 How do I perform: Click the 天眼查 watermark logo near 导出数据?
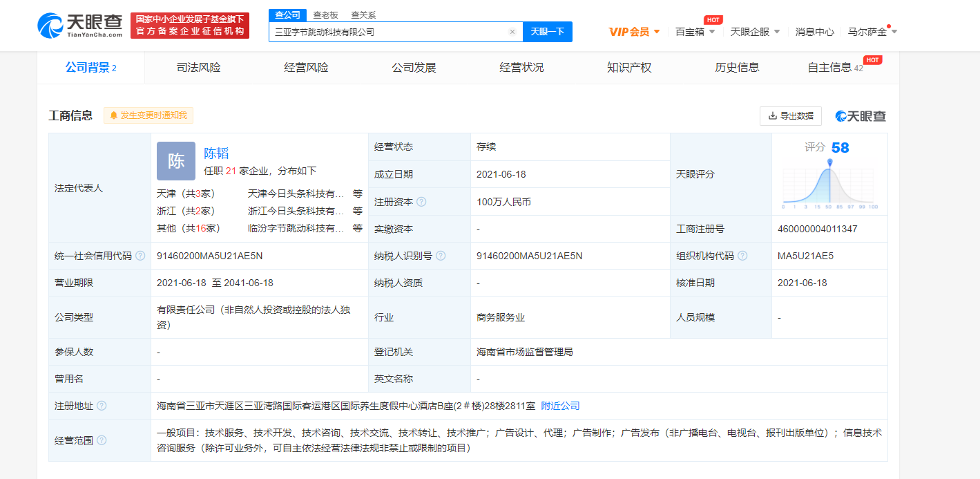point(860,115)
